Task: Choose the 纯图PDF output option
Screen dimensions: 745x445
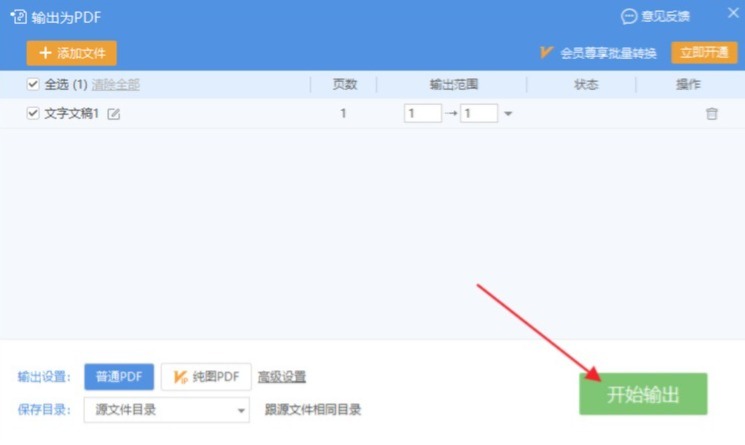Action: pyautogui.click(x=206, y=377)
